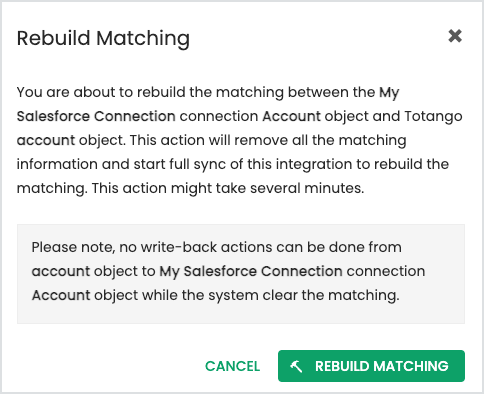
Task: Click the hammer icon on the rebuild button
Action: point(296,366)
